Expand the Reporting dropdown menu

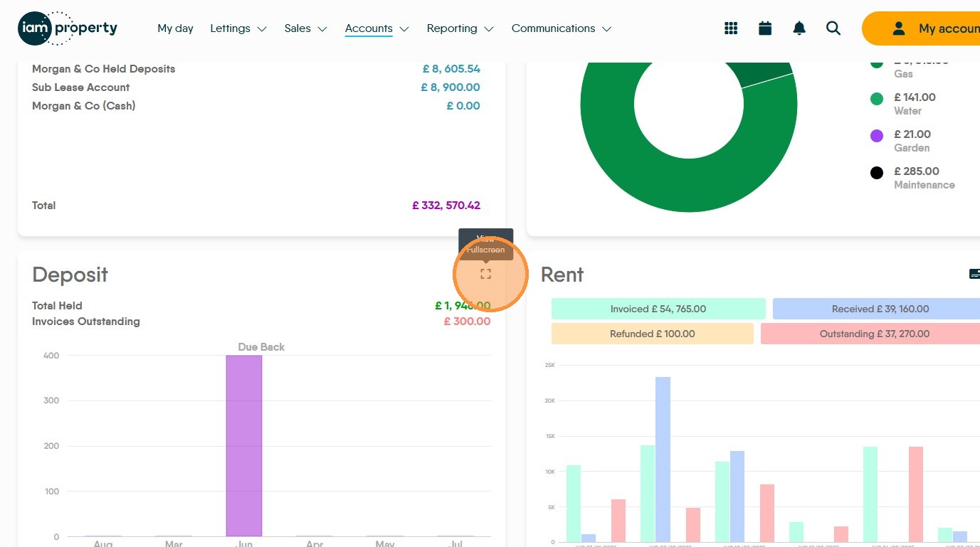coord(460,28)
